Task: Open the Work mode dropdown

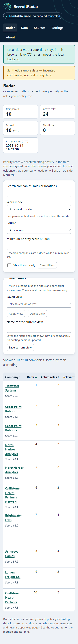Action: click(x=39, y=209)
